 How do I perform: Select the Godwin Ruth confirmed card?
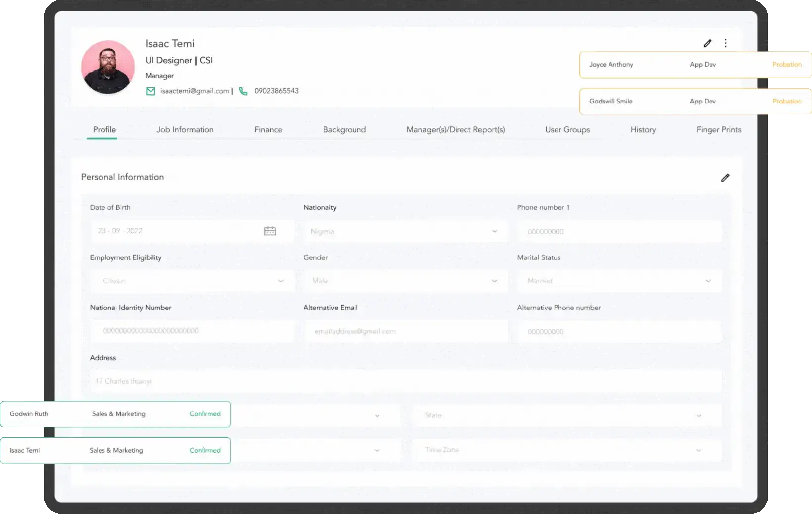point(115,414)
